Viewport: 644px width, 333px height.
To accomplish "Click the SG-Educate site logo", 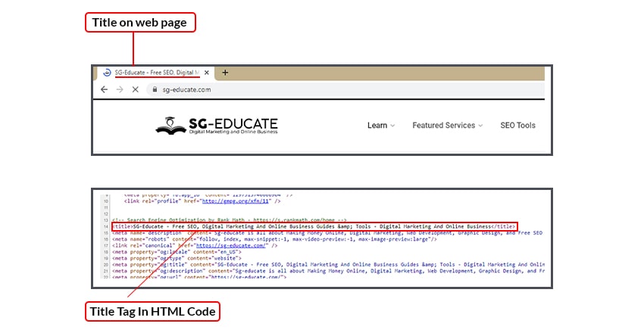I will click(x=217, y=126).
